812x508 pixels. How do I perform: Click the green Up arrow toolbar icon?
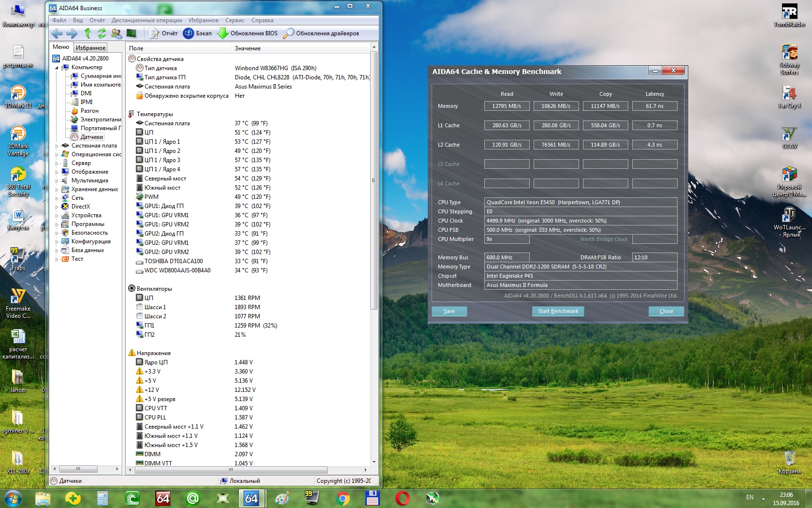pos(87,33)
